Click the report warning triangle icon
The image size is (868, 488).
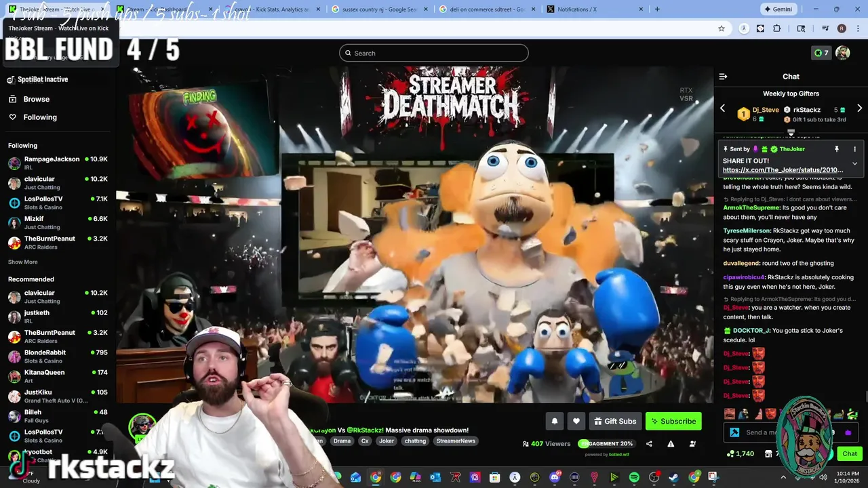(671, 444)
